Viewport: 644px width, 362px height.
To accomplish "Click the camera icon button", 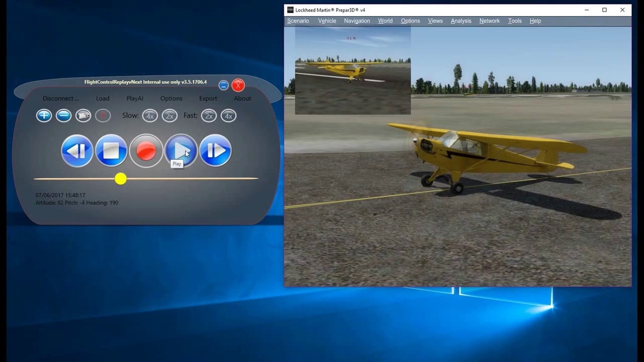I will point(83,116).
